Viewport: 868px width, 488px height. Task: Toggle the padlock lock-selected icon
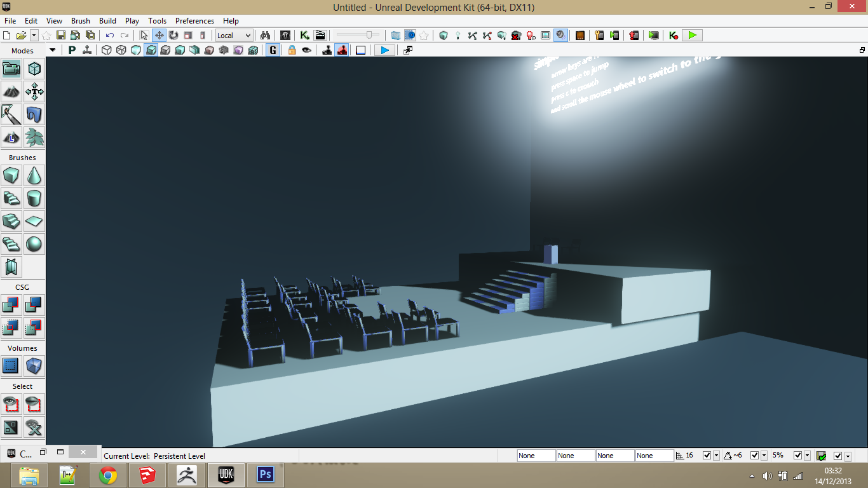click(292, 50)
